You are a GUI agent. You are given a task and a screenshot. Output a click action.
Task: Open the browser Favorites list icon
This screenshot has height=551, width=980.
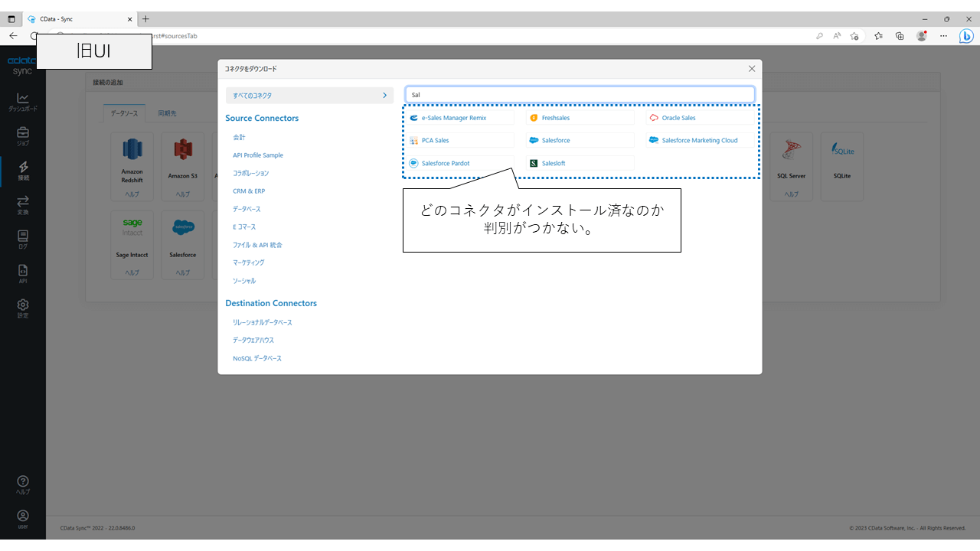pos(878,36)
